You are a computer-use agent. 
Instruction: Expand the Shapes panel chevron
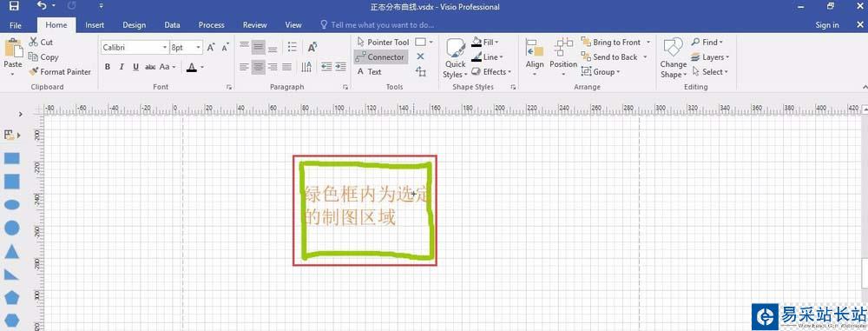tap(21, 114)
